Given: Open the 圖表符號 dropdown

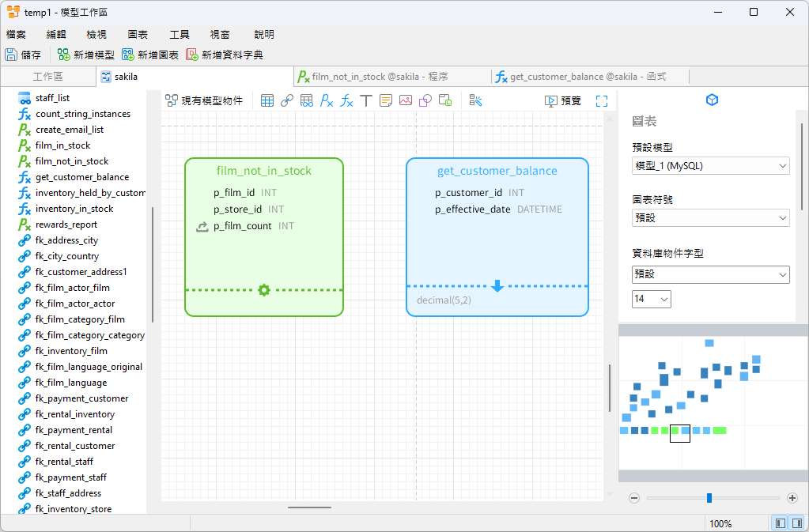Looking at the screenshot, I should 710,217.
